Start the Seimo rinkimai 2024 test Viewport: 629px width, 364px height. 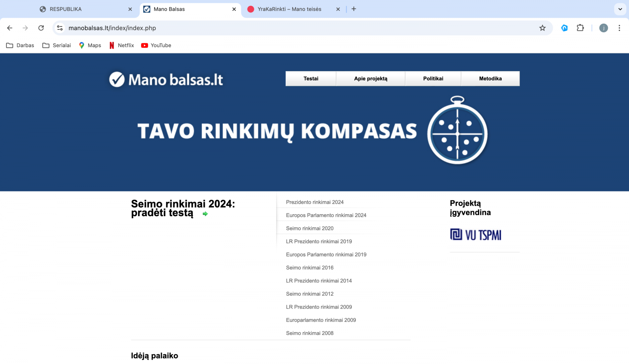(x=183, y=208)
